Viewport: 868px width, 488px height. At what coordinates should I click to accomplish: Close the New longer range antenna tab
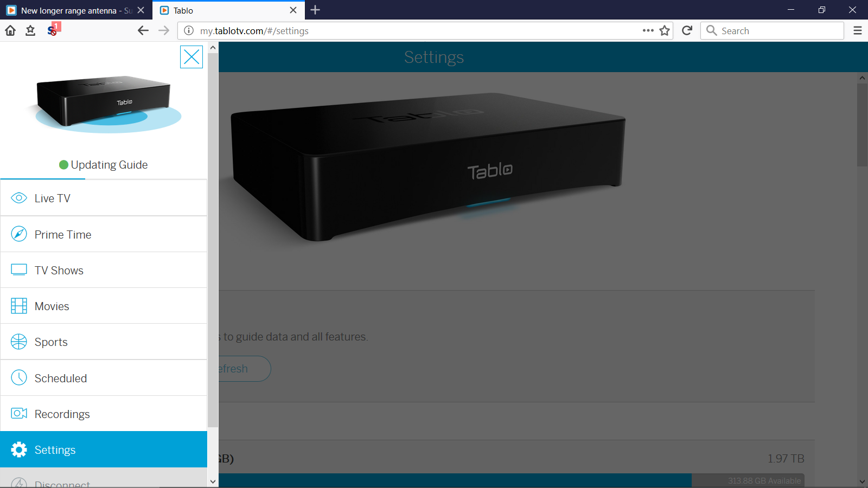pos(141,10)
